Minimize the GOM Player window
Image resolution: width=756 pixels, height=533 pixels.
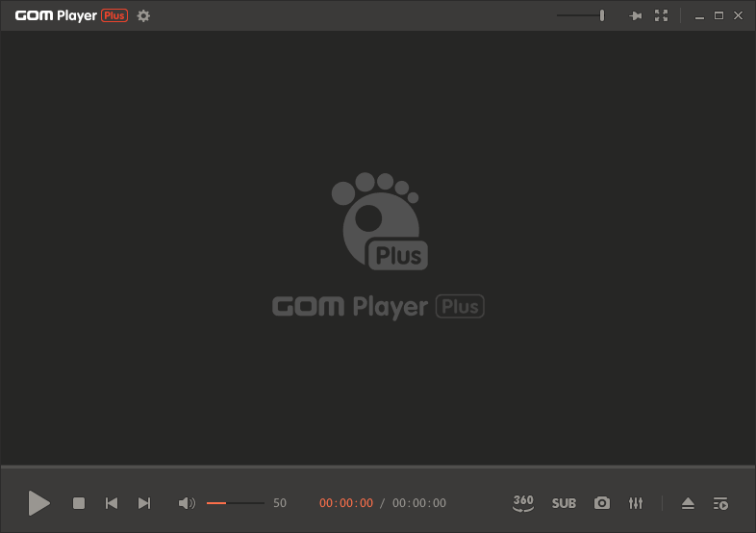(699, 16)
